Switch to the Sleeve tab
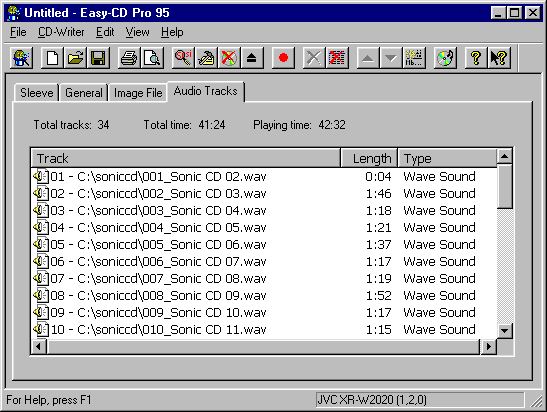The height and width of the screenshot is (412, 547). tap(36, 93)
